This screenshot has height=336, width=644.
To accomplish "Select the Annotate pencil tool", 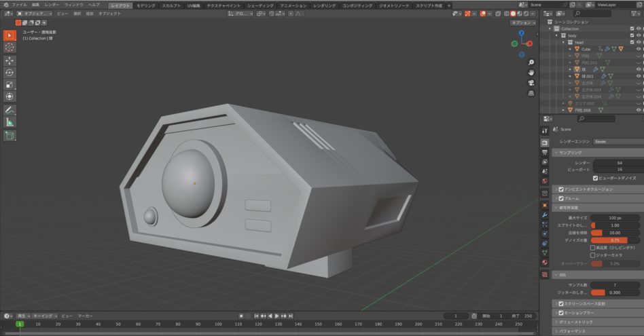I will click(x=10, y=110).
